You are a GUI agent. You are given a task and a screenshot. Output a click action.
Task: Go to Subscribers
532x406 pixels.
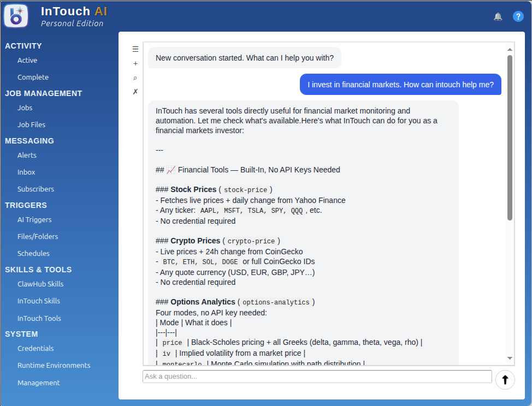(36, 189)
